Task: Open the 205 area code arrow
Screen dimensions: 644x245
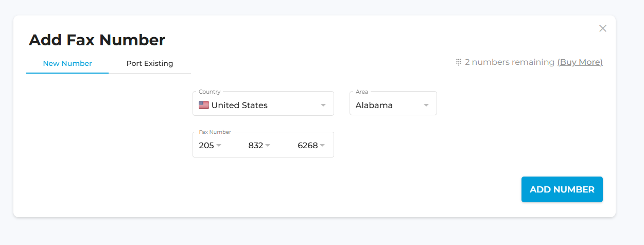Action: [219, 145]
